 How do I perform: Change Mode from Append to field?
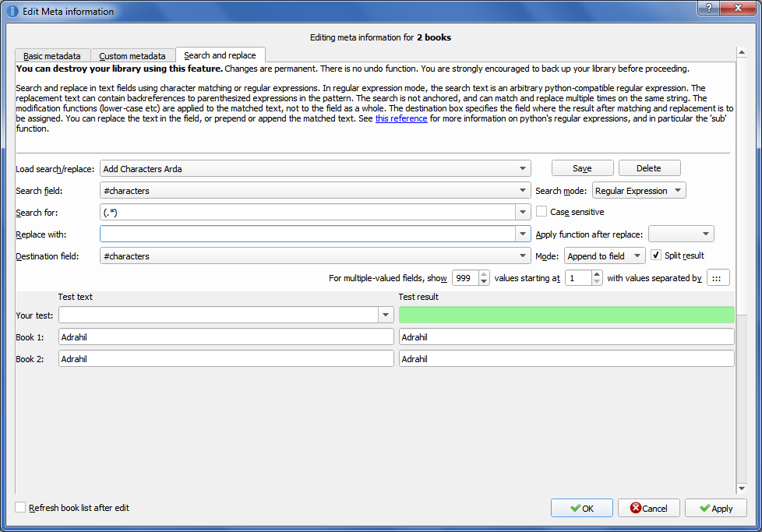click(605, 256)
